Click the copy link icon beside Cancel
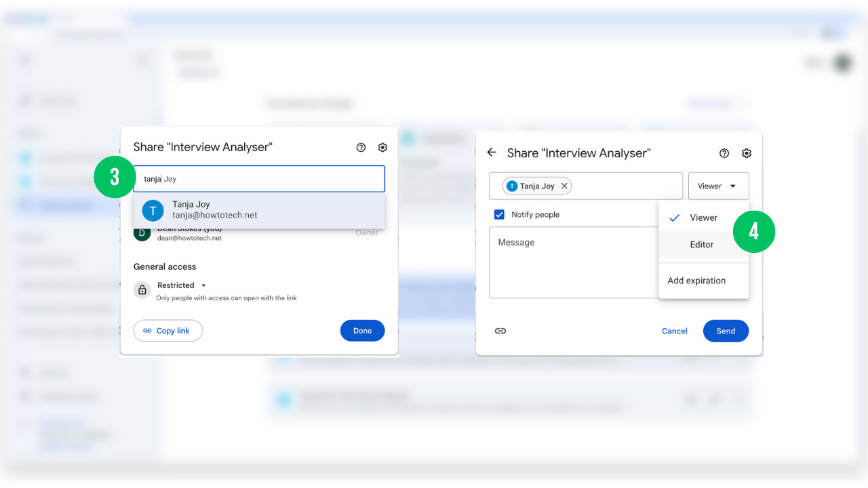The height and width of the screenshot is (488, 868). click(500, 331)
